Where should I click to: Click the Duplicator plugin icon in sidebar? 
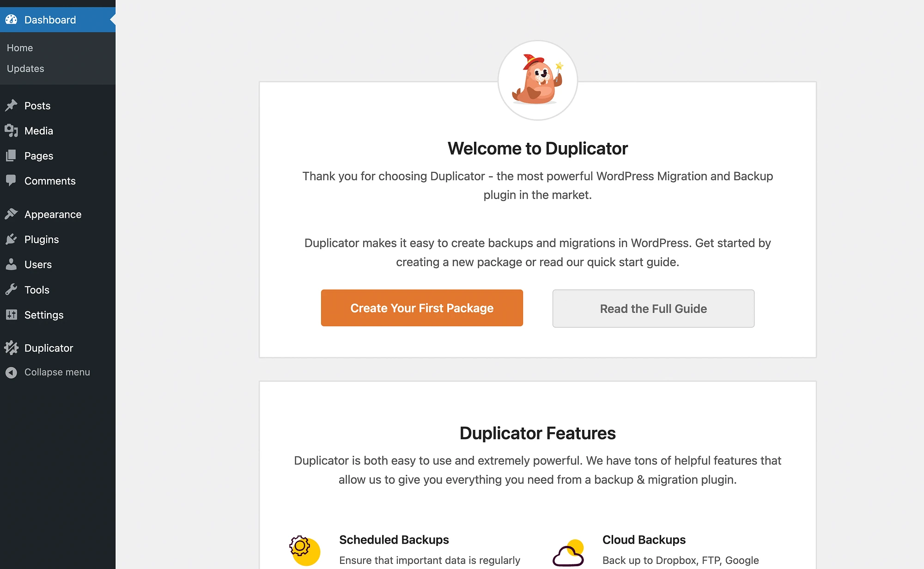11,348
